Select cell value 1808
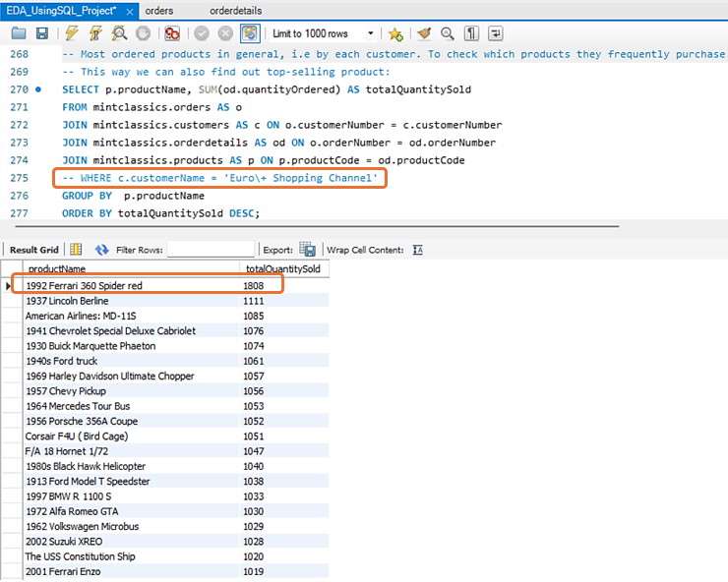Screen dimensions: 728x582 tap(254, 286)
